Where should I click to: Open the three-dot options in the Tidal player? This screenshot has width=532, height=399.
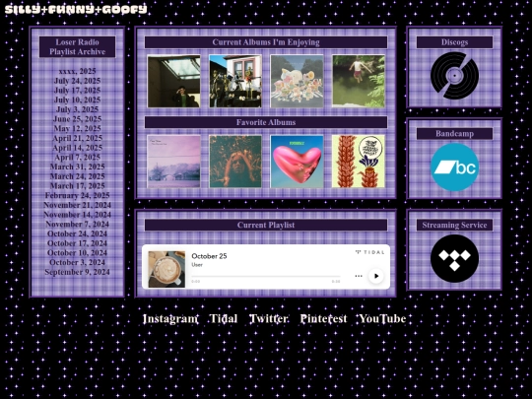(x=359, y=276)
